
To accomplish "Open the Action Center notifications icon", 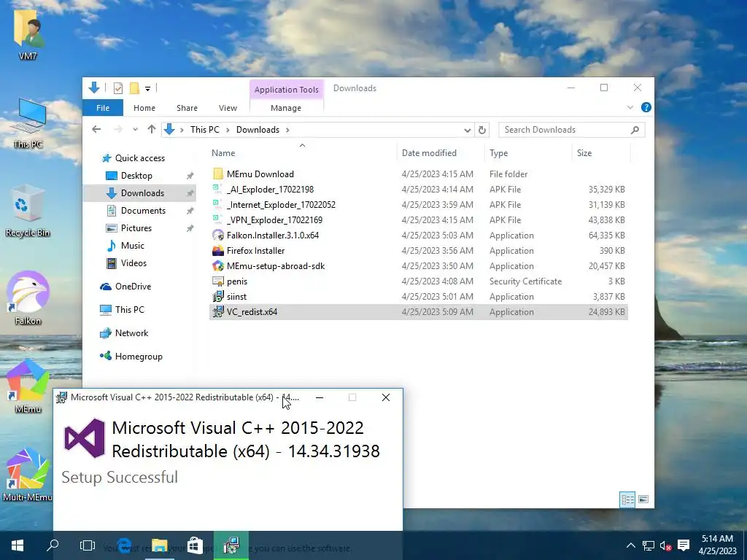I will click(x=684, y=545).
